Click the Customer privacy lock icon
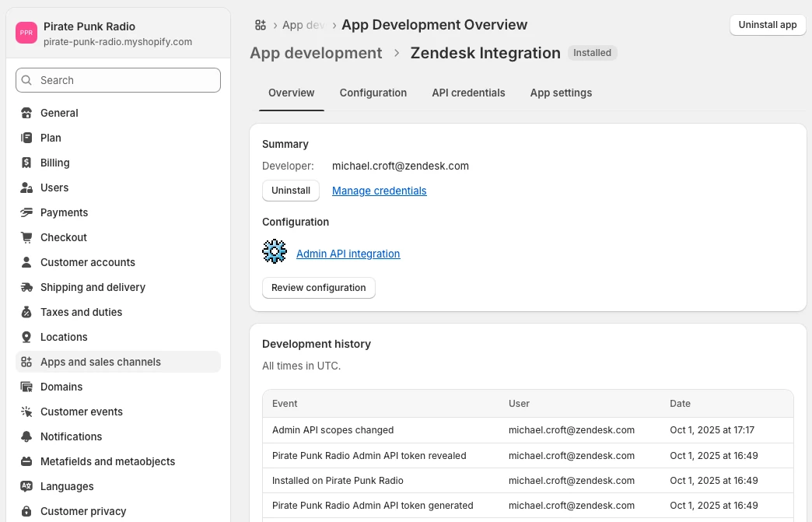The width and height of the screenshot is (812, 522). (x=26, y=511)
